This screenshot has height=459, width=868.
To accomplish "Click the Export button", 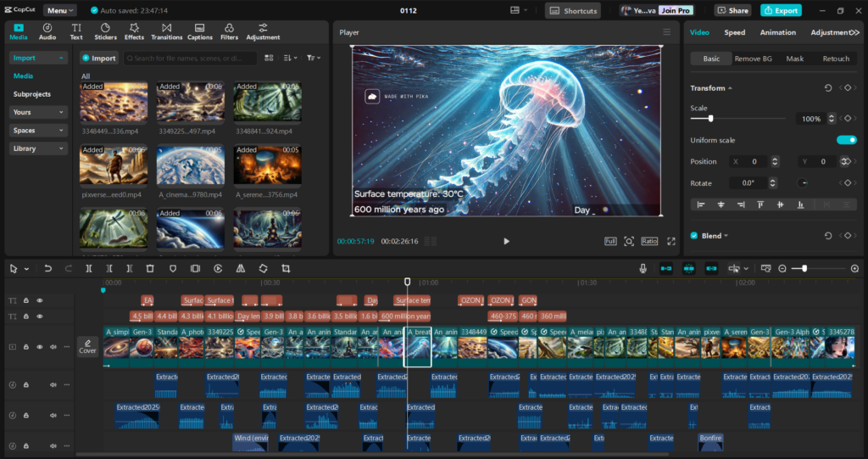I will 780,11.
